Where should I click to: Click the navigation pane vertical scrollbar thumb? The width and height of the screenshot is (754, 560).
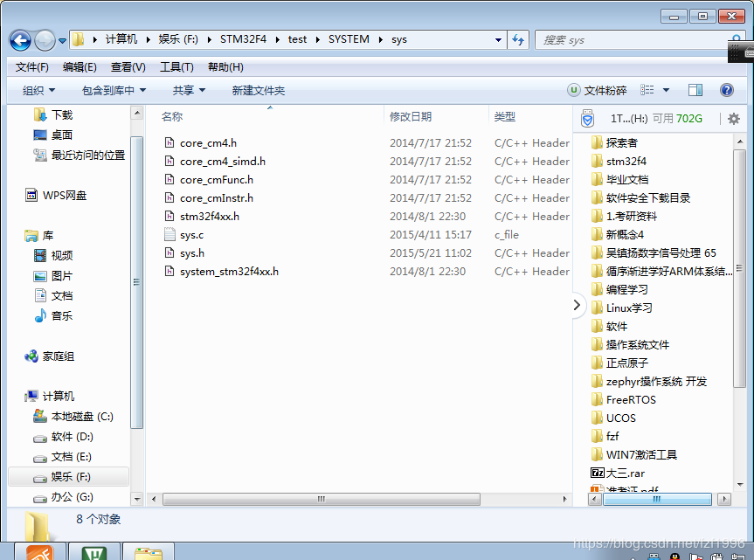pyautogui.click(x=137, y=282)
